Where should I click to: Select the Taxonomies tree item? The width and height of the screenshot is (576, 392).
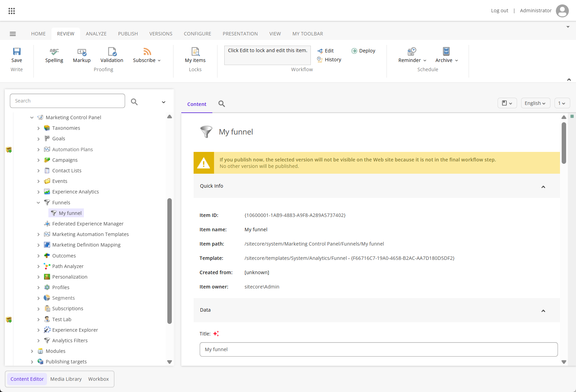66,128
